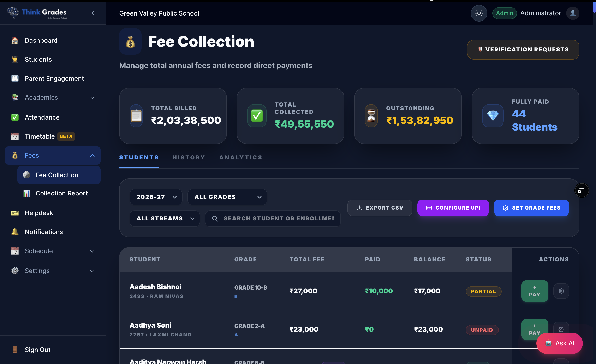Click the Status column header
This screenshot has width=596, height=364.
tap(478, 259)
